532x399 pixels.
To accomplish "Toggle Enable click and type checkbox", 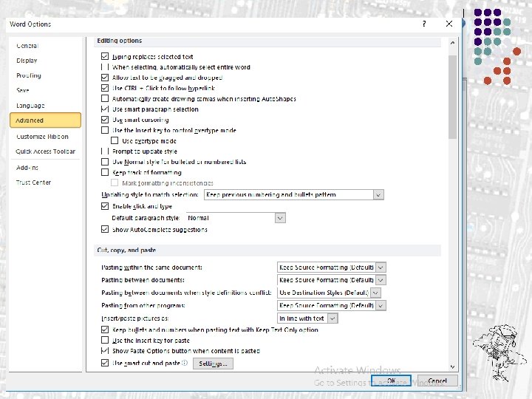I will click(x=105, y=206).
